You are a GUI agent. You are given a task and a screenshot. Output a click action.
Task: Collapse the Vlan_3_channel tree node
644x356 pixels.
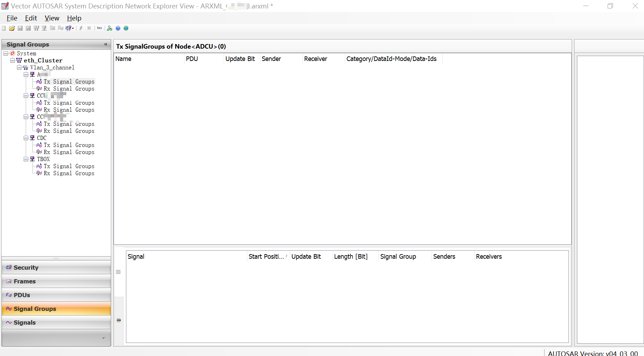[x=19, y=67]
